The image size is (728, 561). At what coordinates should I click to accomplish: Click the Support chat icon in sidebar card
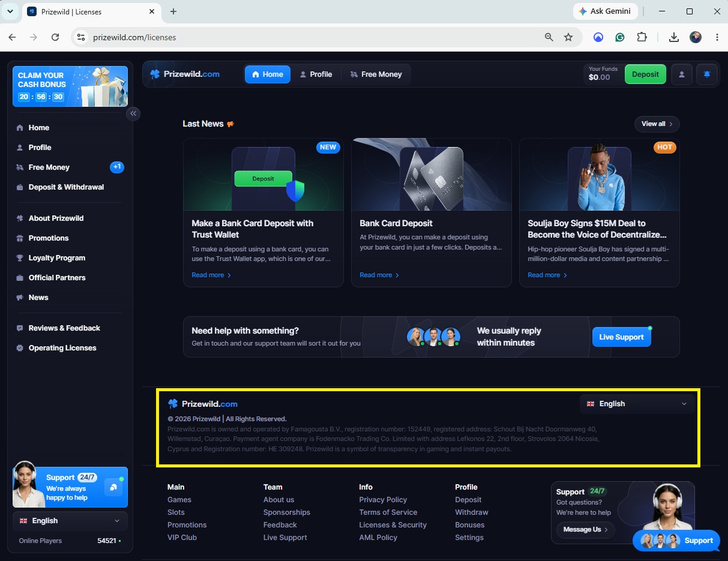(113, 487)
